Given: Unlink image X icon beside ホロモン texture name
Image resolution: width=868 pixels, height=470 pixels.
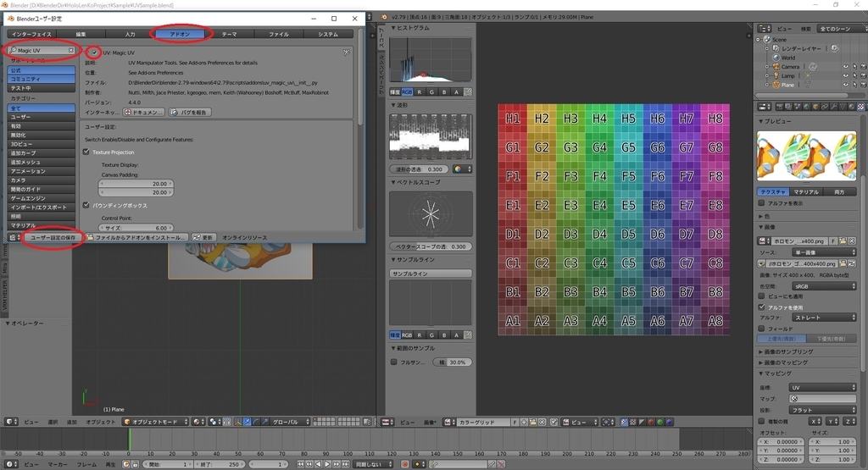Looking at the screenshot, I should [852, 241].
